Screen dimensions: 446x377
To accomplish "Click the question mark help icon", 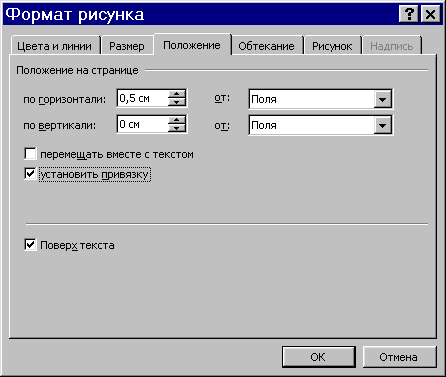I will coord(409,14).
